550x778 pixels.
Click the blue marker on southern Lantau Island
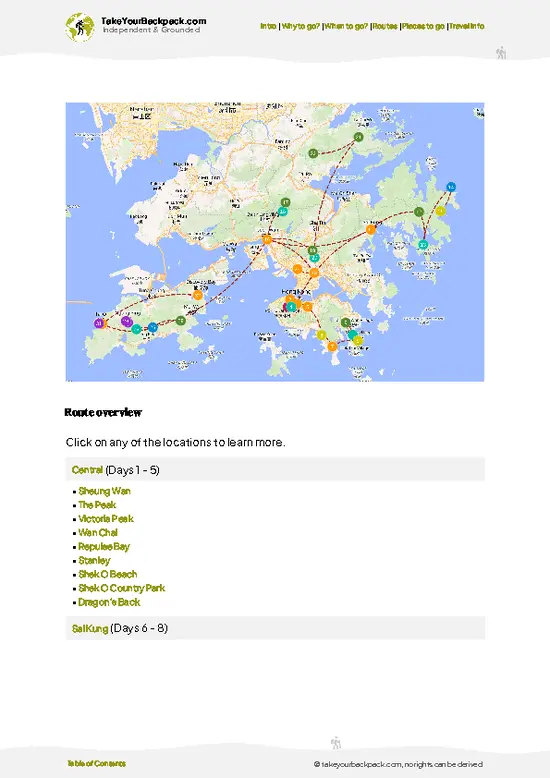(152, 327)
